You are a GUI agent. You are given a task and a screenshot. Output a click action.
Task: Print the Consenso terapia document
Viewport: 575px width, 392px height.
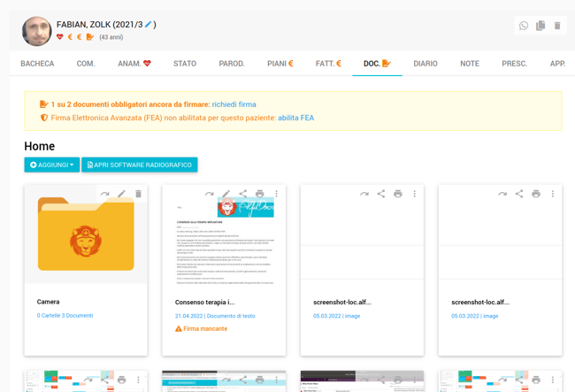pos(259,194)
